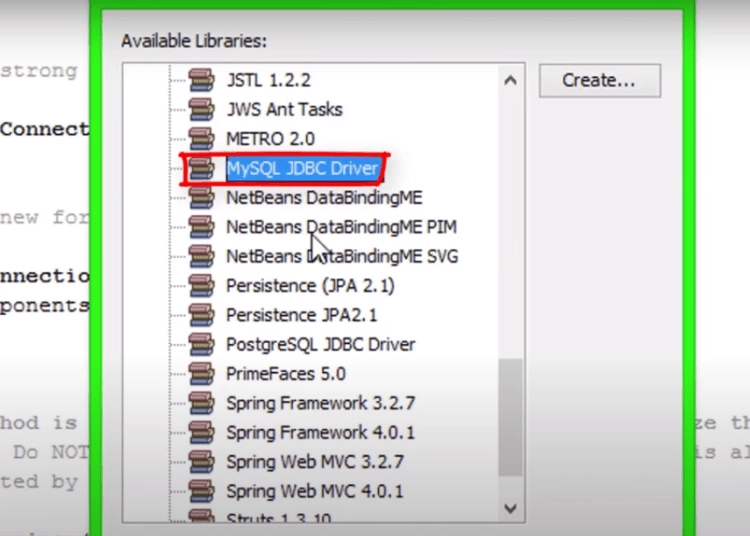Click the PrimeFaces 5.0 library icon
The width and height of the screenshot is (750, 536).
click(x=201, y=373)
